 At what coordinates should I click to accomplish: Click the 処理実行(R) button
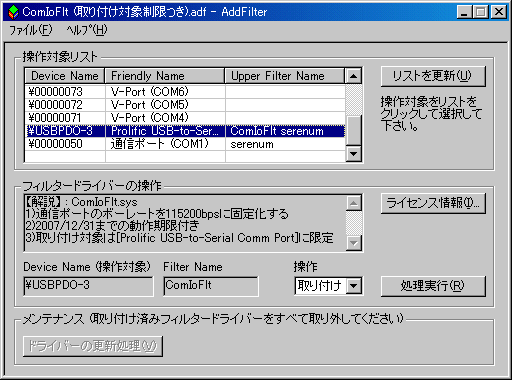click(433, 286)
